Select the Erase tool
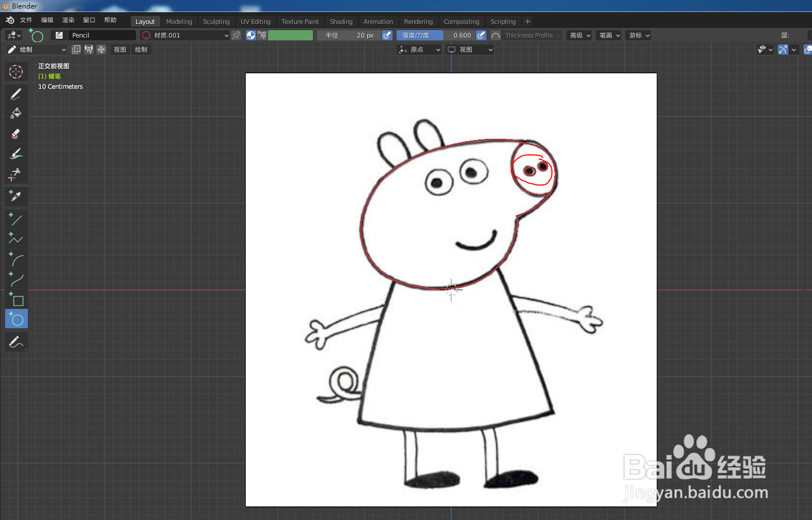This screenshot has height=520, width=812. (15, 134)
